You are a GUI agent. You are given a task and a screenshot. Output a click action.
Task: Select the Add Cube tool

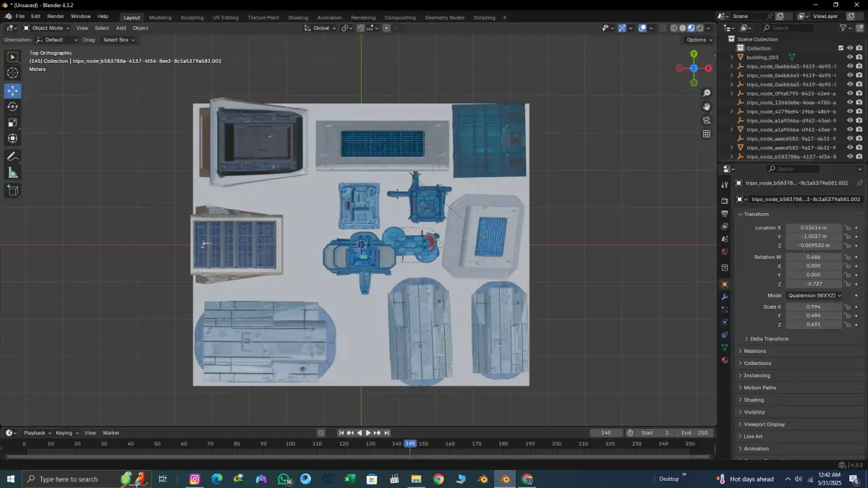click(12, 190)
